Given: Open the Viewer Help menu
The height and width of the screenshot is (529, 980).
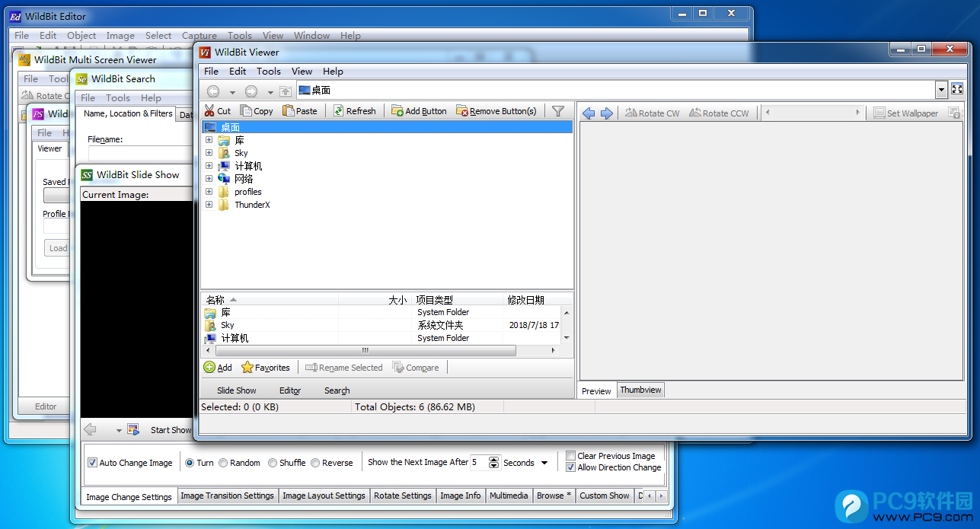Looking at the screenshot, I should [333, 71].
